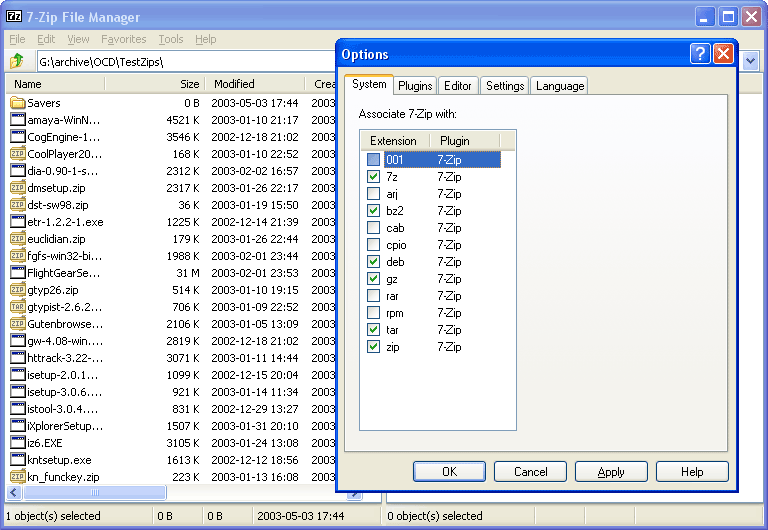Viewport: 768px width, 530px height.
Task: Click the dia-0.90-1-s file icon
Action: pyautogui.click(x=18, y=170)
